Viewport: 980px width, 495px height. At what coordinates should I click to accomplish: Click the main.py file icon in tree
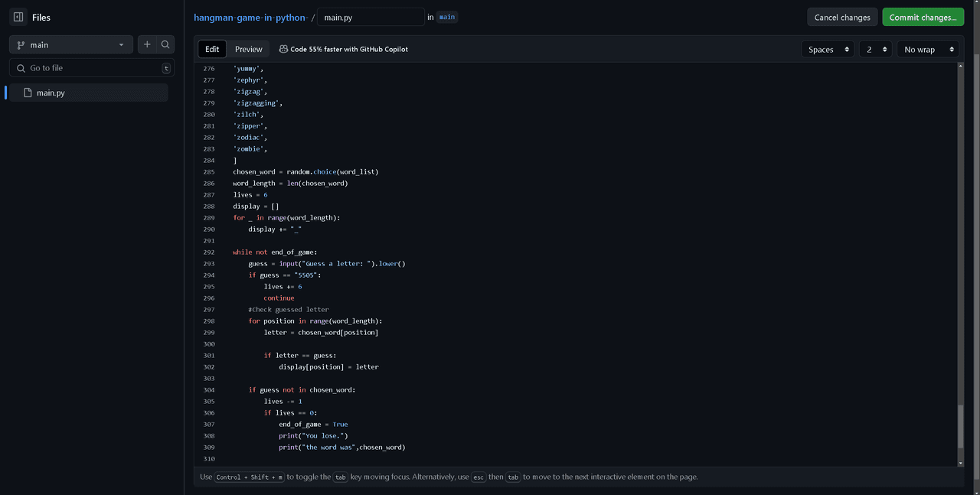tap(28, 93)
